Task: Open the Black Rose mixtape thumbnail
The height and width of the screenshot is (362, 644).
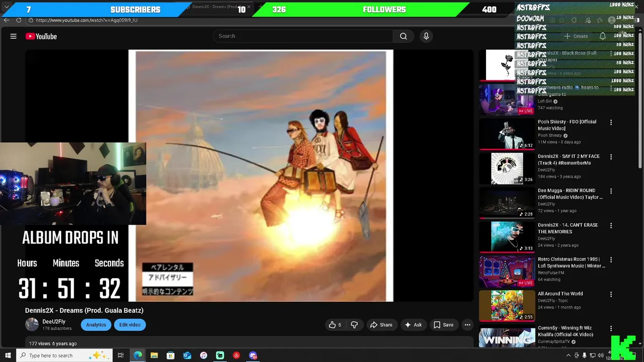Action: tap(507, 65)
